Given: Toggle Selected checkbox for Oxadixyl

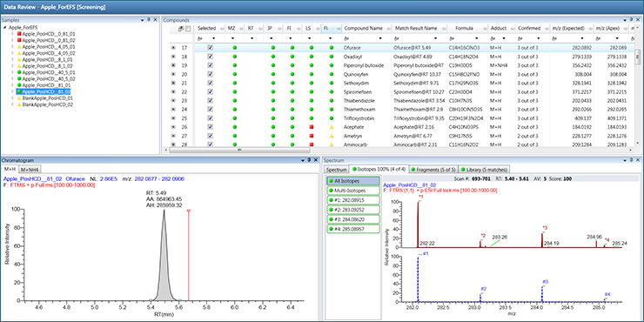Looking at the screenshot, I should click(211, 57).
